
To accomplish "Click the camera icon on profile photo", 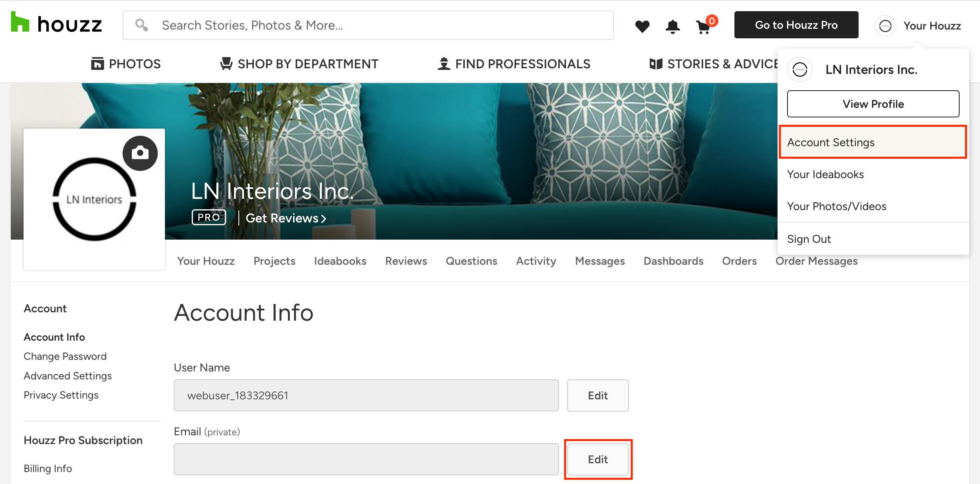I will (x=140, y=153).
